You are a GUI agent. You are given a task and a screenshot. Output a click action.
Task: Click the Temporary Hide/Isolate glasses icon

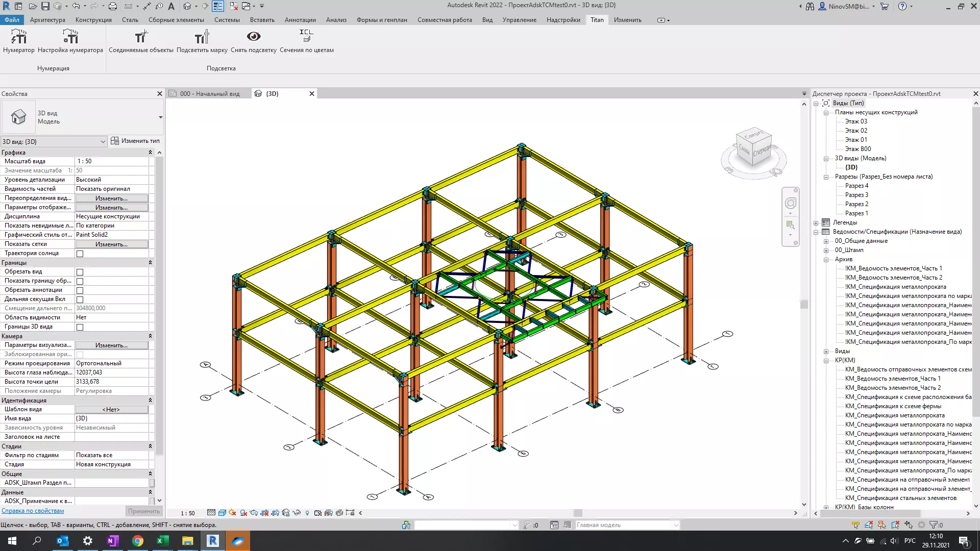297,513
